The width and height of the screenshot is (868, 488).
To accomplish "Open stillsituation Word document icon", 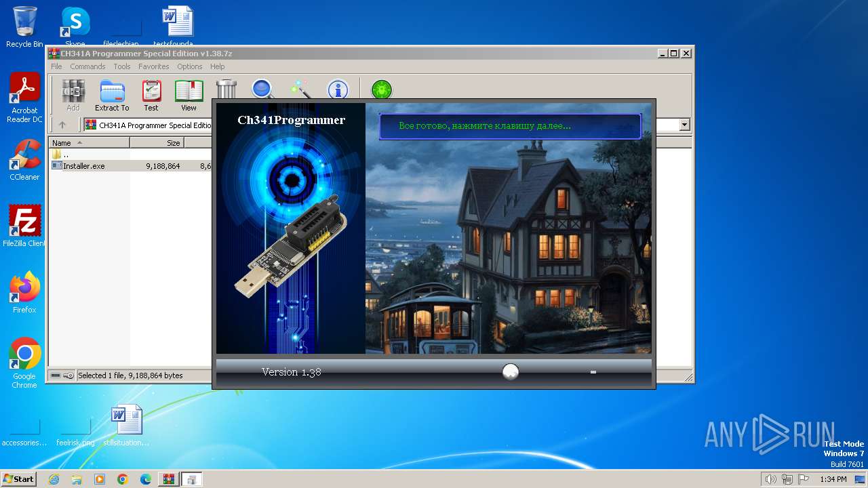I will coord(126,425).
